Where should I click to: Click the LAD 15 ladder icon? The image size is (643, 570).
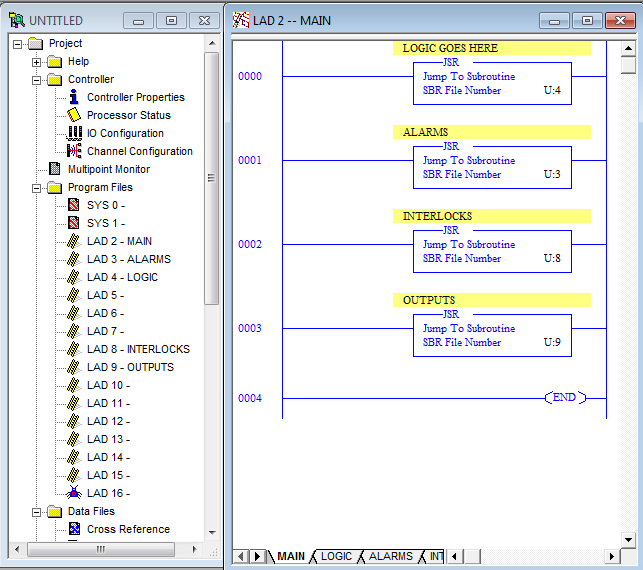pos(73,475)
